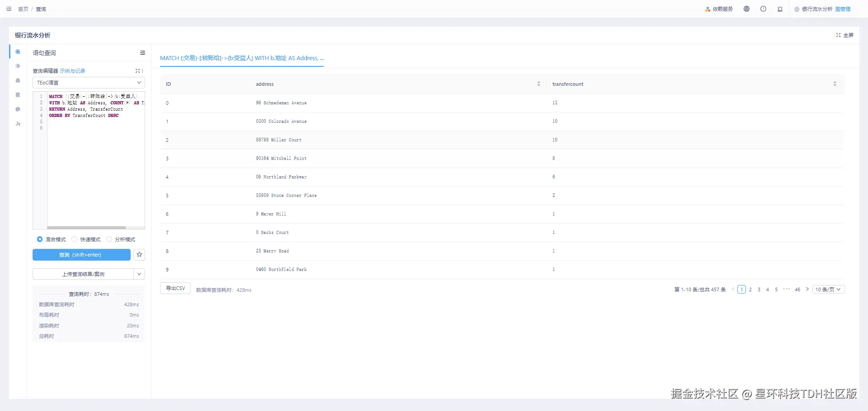Image resolution: width=868 pixels, height=411 pixels.
Task: Toggle the top-left menu collapse icon
Action: (x=9, y=9)
